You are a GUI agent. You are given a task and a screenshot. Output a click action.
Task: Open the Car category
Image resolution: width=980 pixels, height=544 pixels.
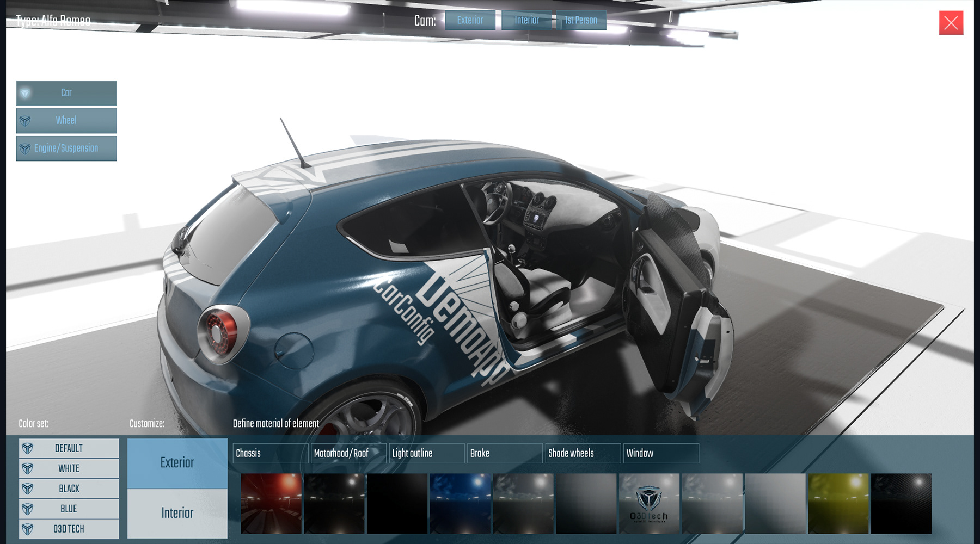pyautogui.click(x=66, y=93)
